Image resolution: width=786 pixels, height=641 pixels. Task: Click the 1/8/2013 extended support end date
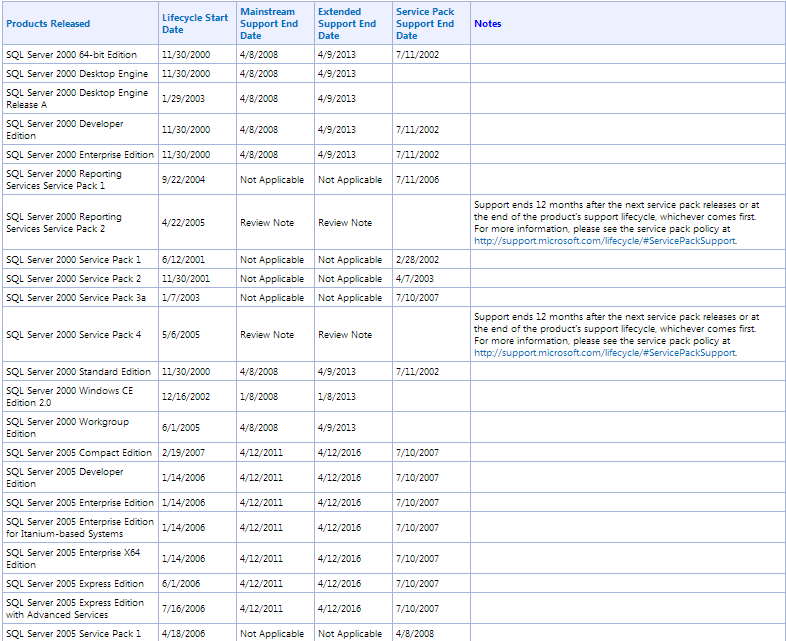coord(337,397)
